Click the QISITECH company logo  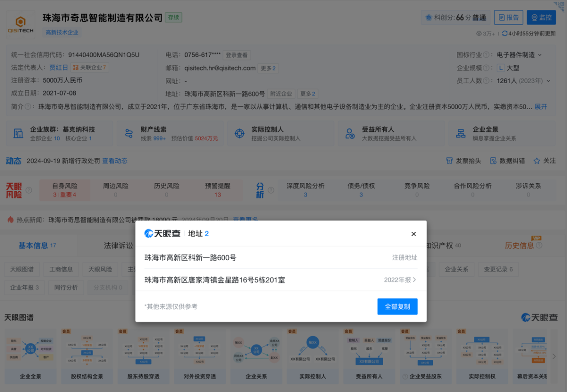tap(20, 24)
